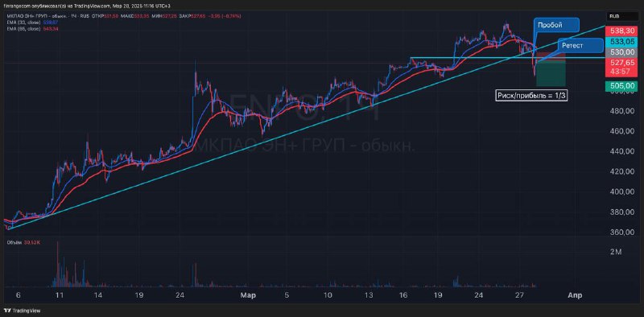This screenshot has height=317, width=644.
Task: Click the 530,00 gray price label
Action: coord(621,52)
